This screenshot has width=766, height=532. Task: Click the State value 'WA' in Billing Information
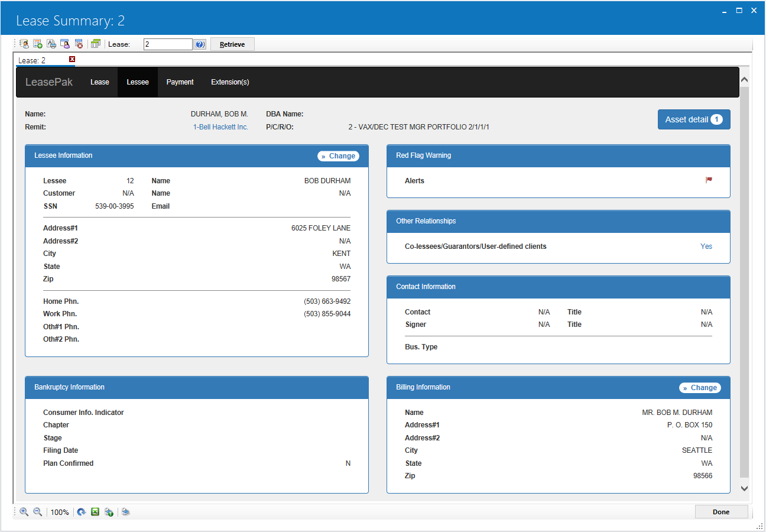click(707, 463)
